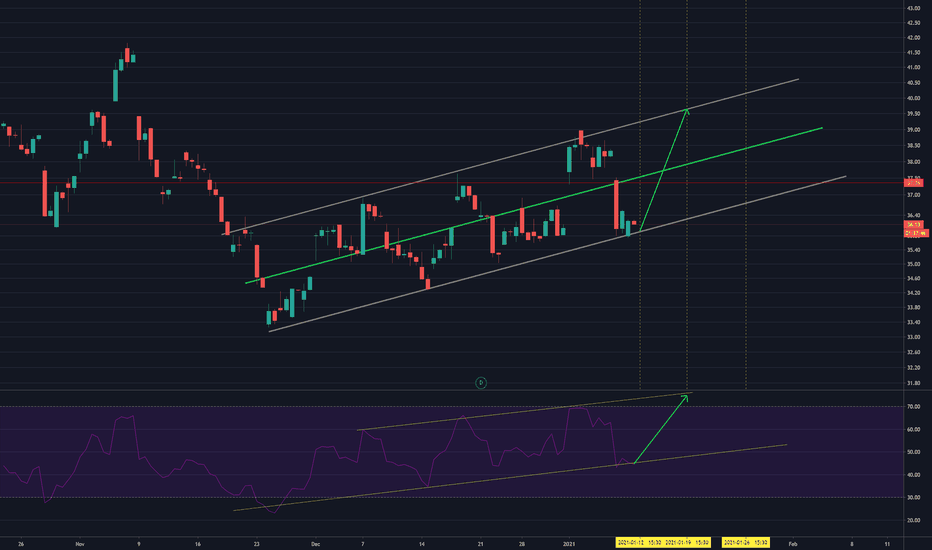Select the green channel midline drawing
The image size is (932, 550).
point(534,205)
